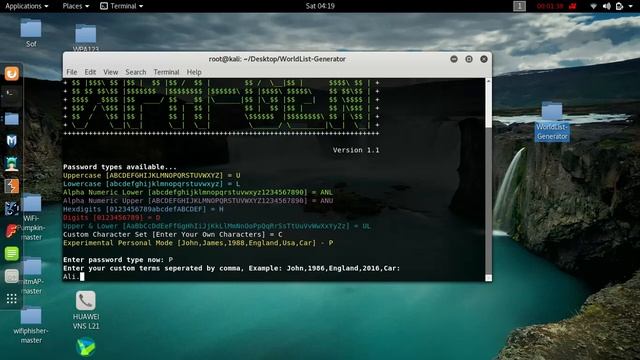
Task: Click the Experimental Personal Mode line
Action: pos(198,243)
